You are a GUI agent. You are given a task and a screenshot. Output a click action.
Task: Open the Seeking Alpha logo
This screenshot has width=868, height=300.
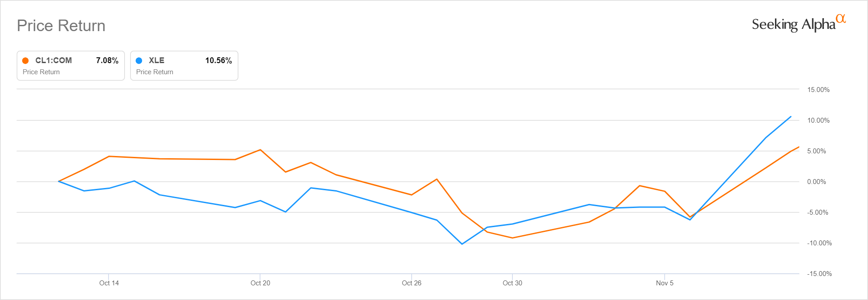793,24
